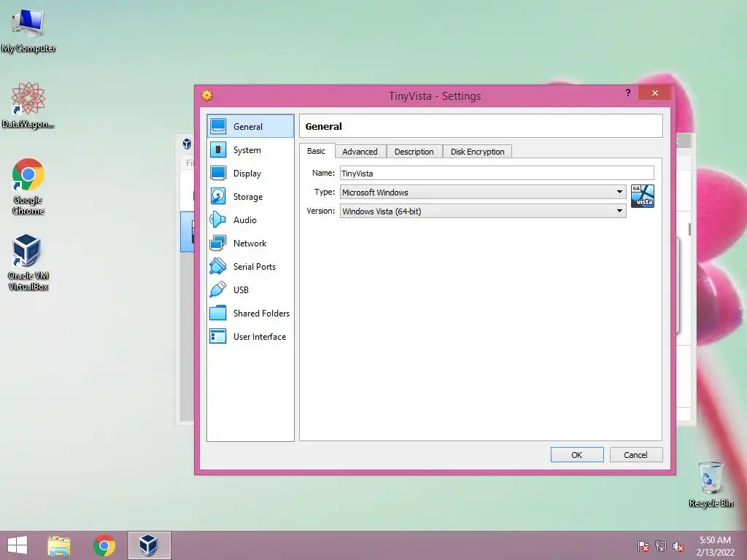Screen dimensions: 747x560
Task: Open the USB plug icon
Action: tap(218, 289)
